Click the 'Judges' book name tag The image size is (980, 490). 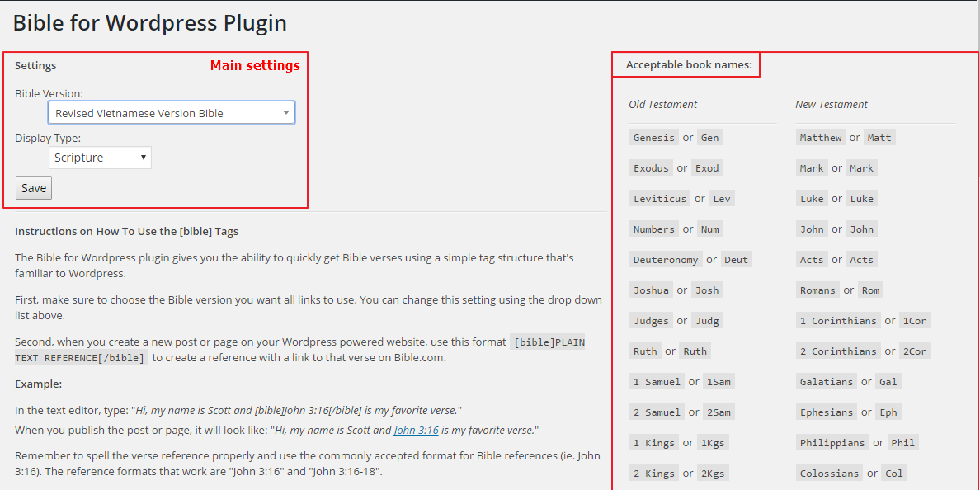click(651, 321)
